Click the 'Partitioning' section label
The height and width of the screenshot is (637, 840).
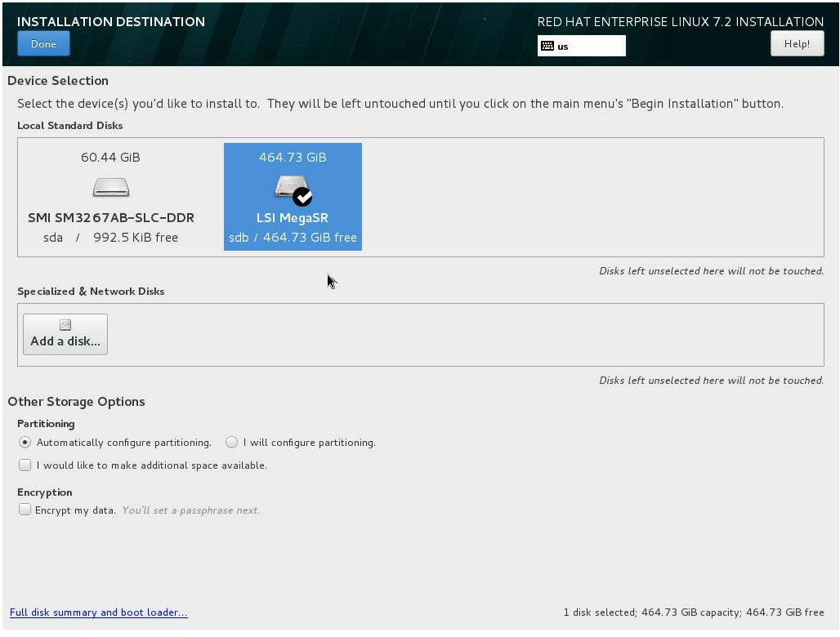pos(46,424)
